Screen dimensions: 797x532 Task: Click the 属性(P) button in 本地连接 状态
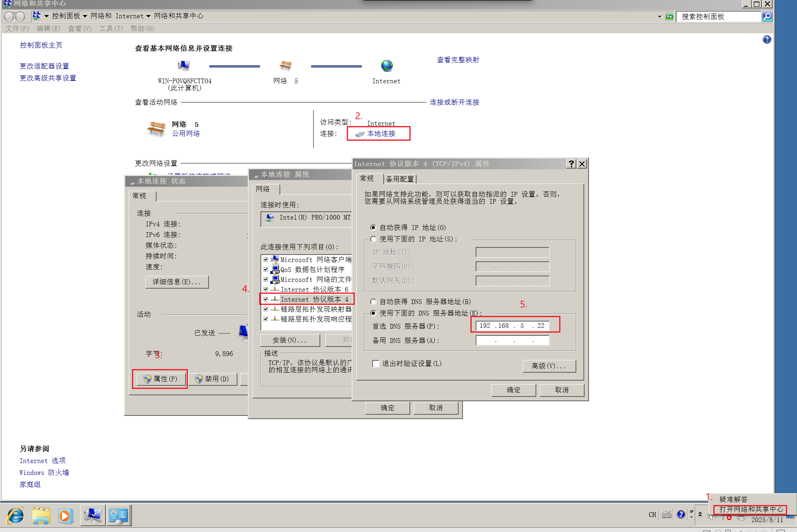point(160,379)
